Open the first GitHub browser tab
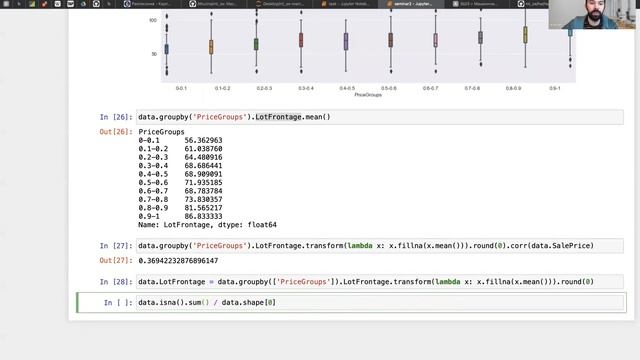This screenshot has width=640, height=360. [x=214, y=4]
